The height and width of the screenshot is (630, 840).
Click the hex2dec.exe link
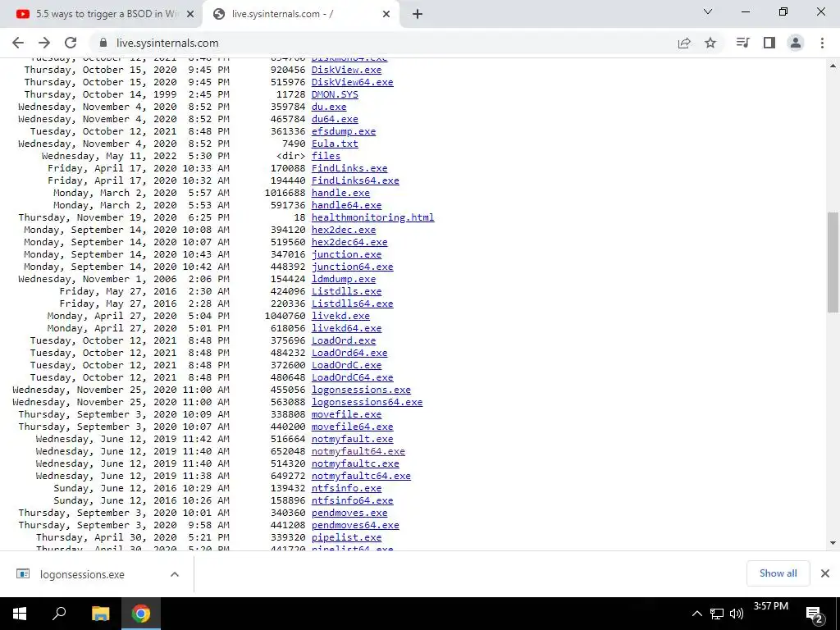click(x=344, y=230)
